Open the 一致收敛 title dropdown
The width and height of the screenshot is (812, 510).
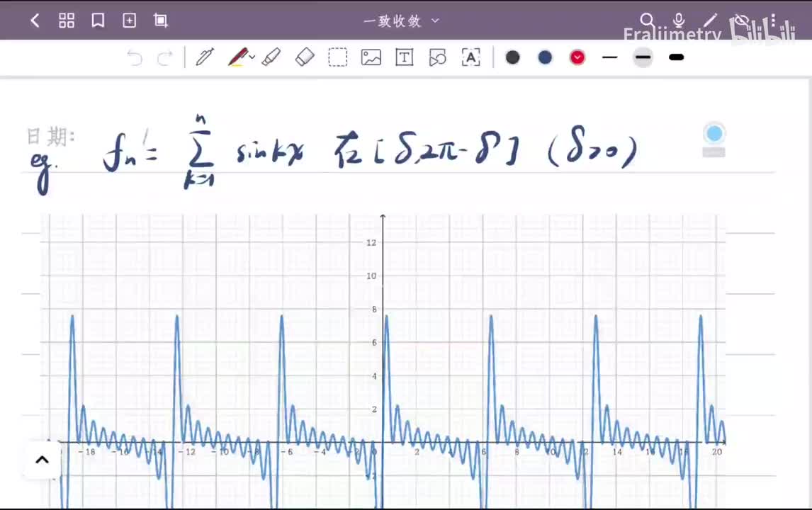coord(401,21)
